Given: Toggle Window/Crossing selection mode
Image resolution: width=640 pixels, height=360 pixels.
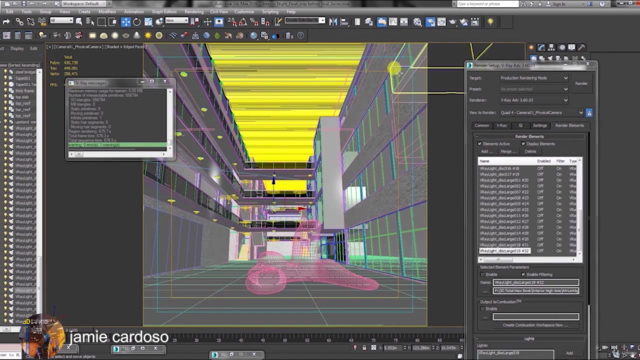Looking at the screenshot, I should 113,22.
